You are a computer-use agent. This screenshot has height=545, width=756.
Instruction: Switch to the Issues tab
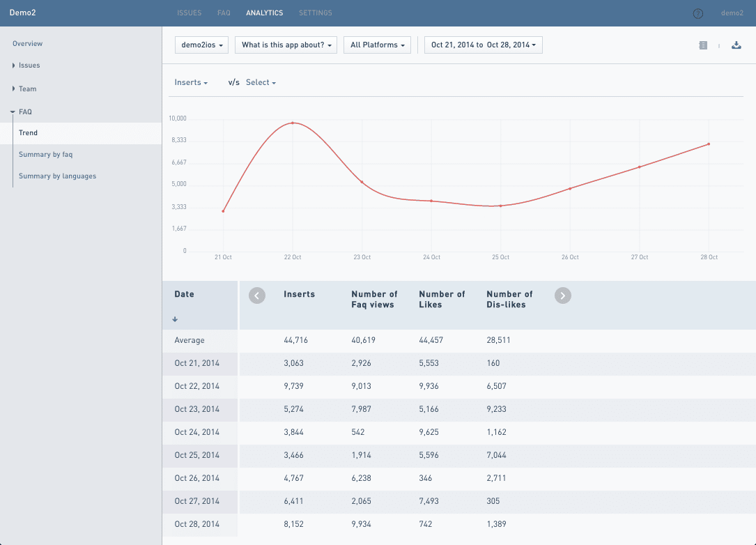189,13
